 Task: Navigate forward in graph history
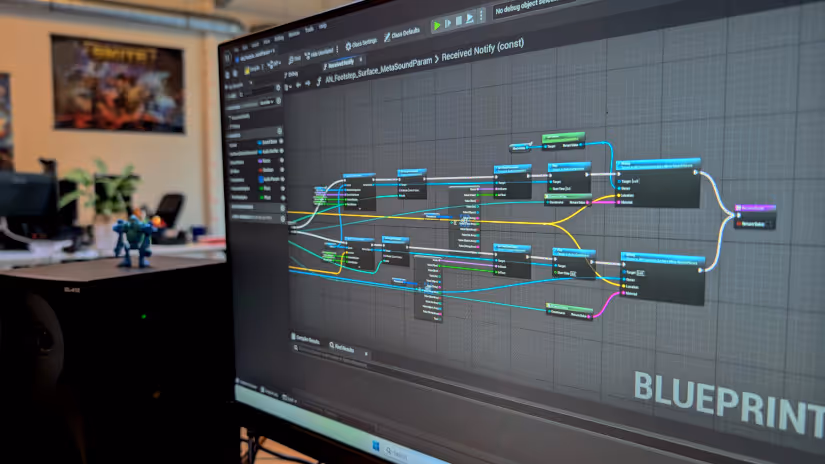click(308, 83)
